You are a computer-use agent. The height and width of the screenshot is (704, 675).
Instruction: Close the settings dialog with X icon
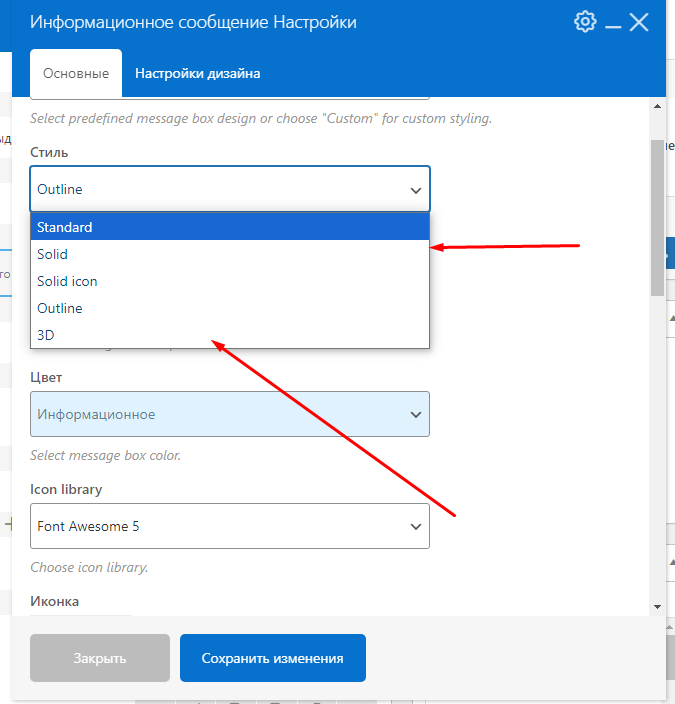pyautogui.click(x=640, y=22)
